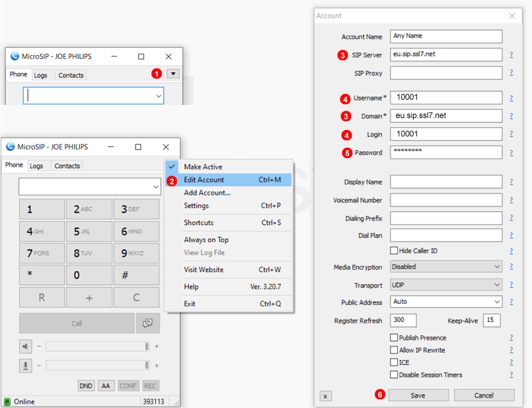The width and height of the screenshot is (532, 408).
Task: Select Shortcuts menu item
Action: (x=229, y=222)
